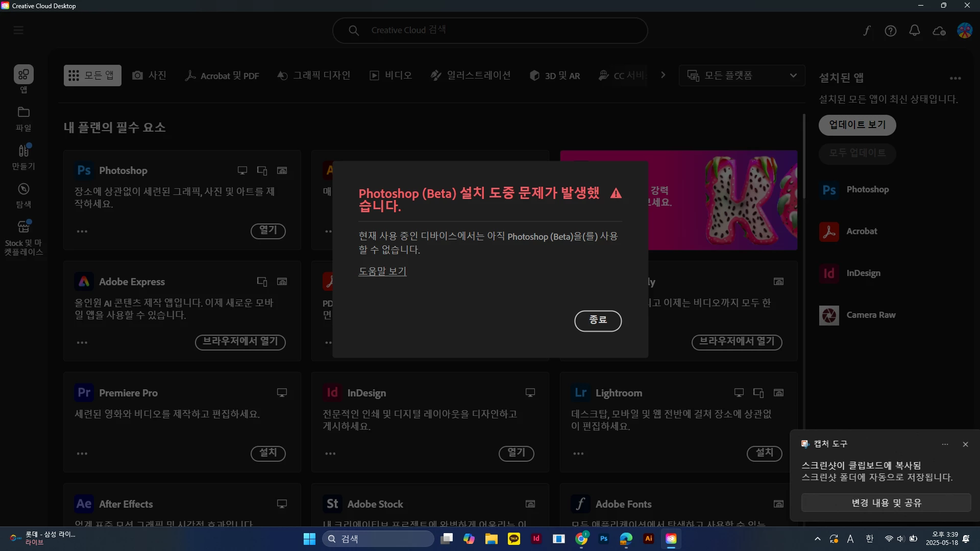Open the notifications bell icon
The image size is (980, 551).
[915, 31]
